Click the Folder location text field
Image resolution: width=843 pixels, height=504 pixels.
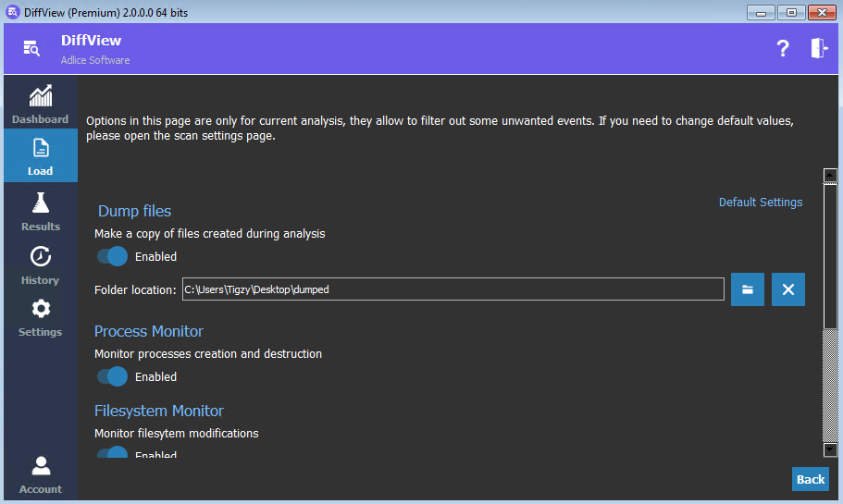(452, 289)
